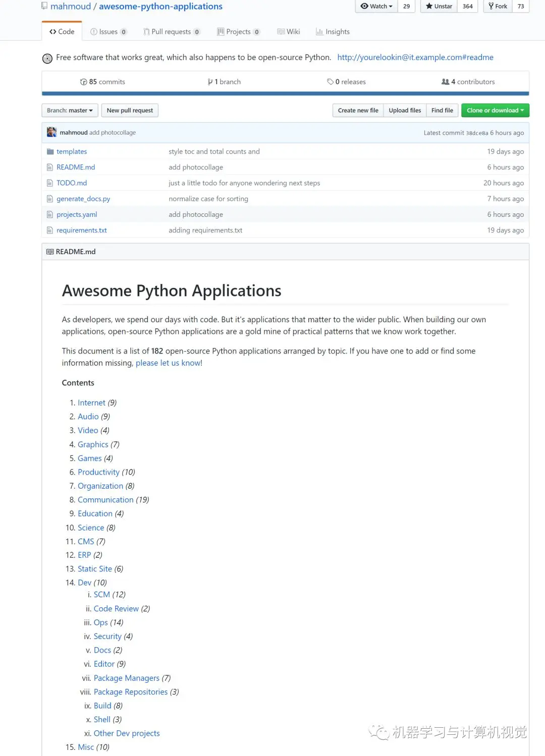
Task: Open the Watch dropdown
Action: [376, 6]
